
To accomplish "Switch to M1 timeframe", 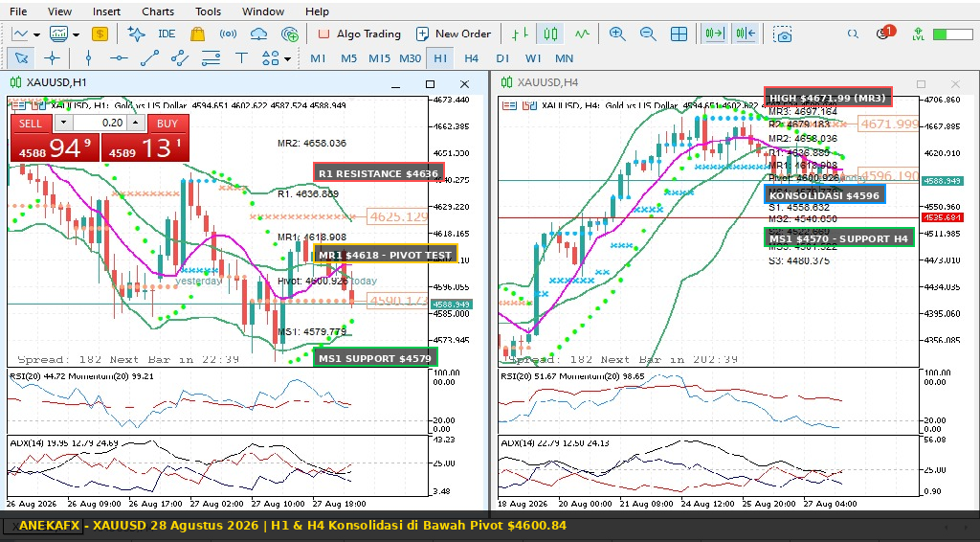I will pos(318,58).
